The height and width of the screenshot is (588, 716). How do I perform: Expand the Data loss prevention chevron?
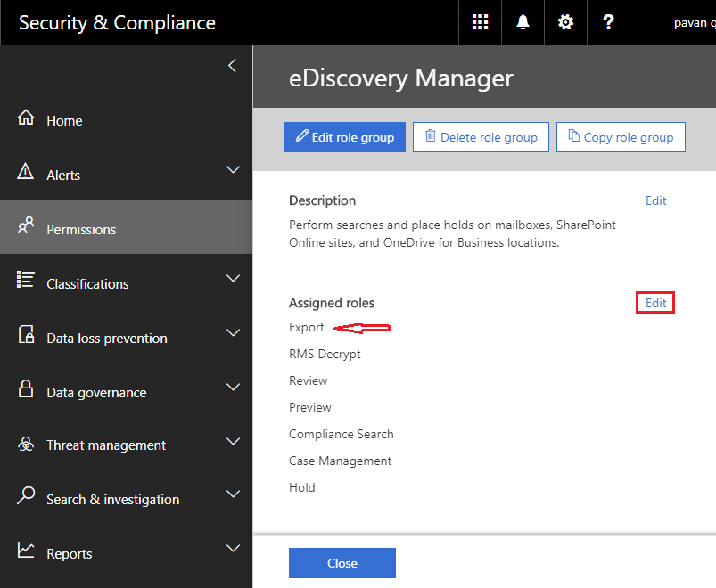(233, 333)
